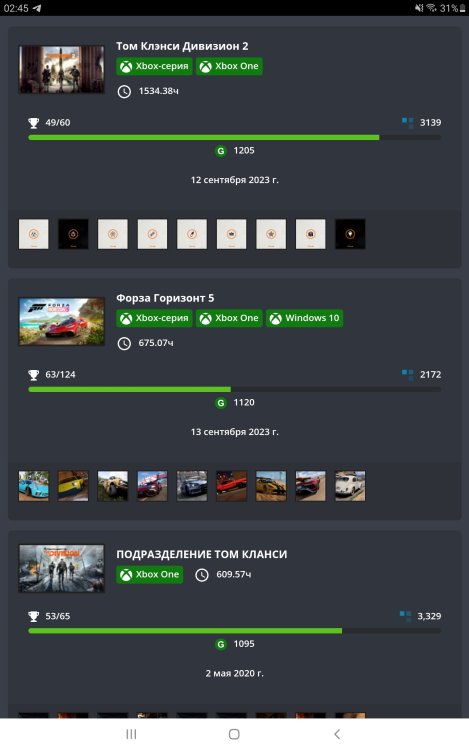Tap the Xbox-серия badge under Дивизион 2
469x750 pixels.
click(x=154, y=66)
